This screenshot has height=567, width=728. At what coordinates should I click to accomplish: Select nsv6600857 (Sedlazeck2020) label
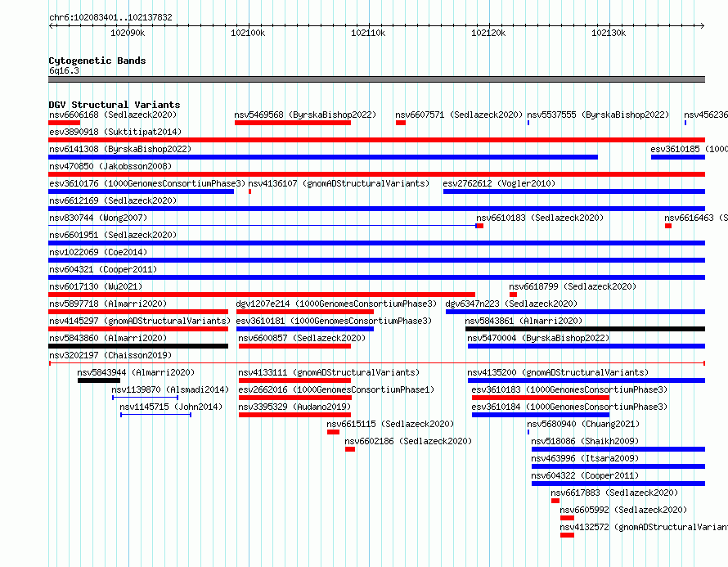(x=302, y=338)
